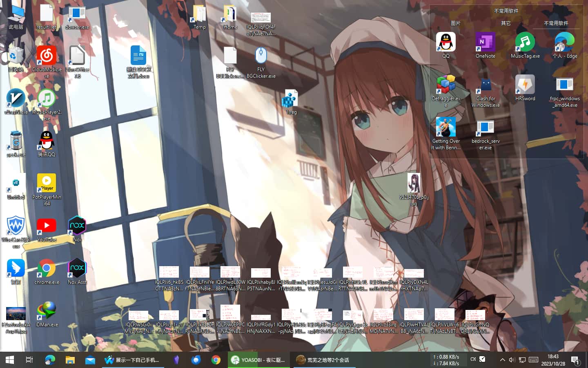Open the volume control in tray
This screenshot has height=368, width=588.
point(512,360)
